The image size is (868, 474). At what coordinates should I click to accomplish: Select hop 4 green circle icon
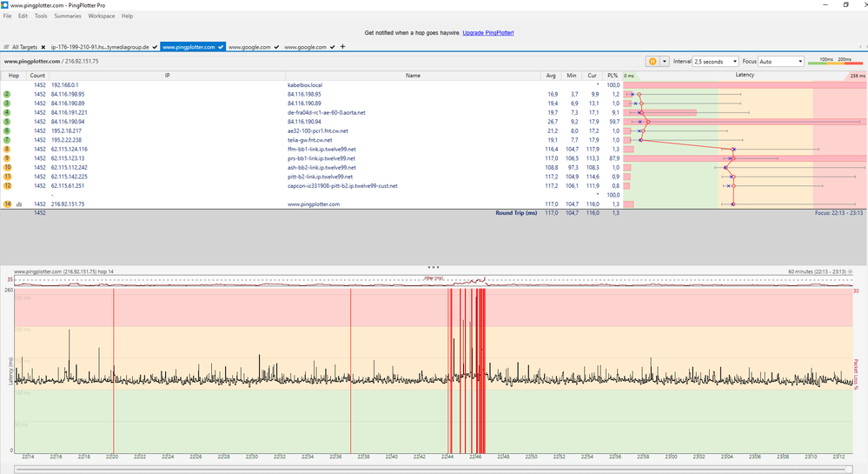click(7, 112)
